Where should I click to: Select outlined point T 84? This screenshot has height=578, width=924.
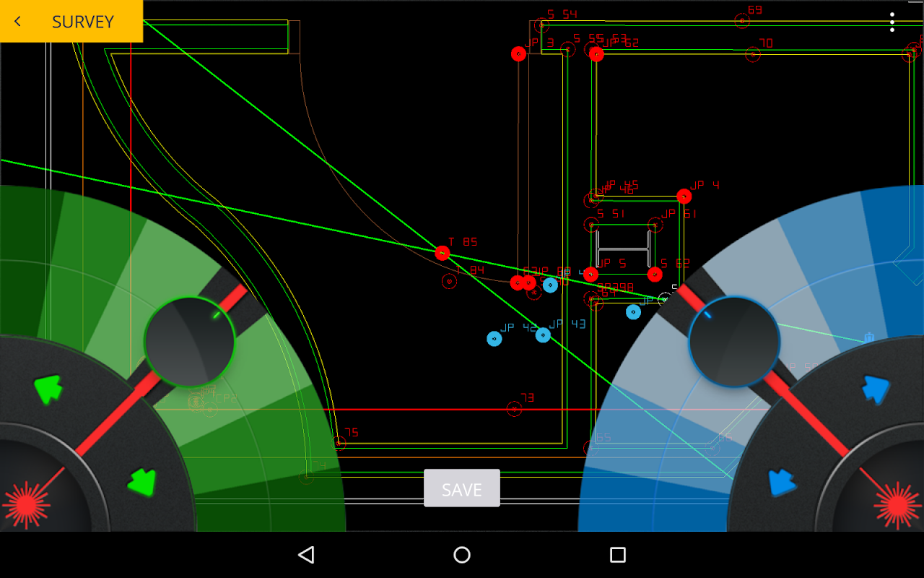pos(449,281)
